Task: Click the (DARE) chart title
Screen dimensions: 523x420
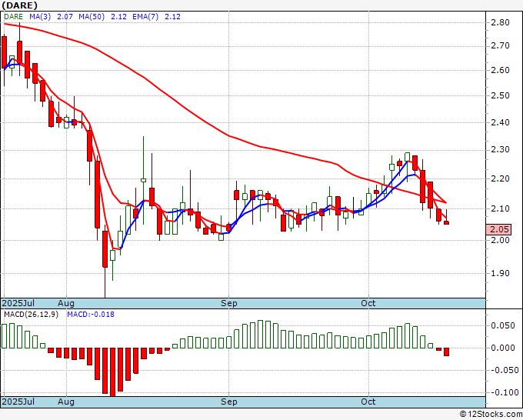Action: [x=19, y=5]
